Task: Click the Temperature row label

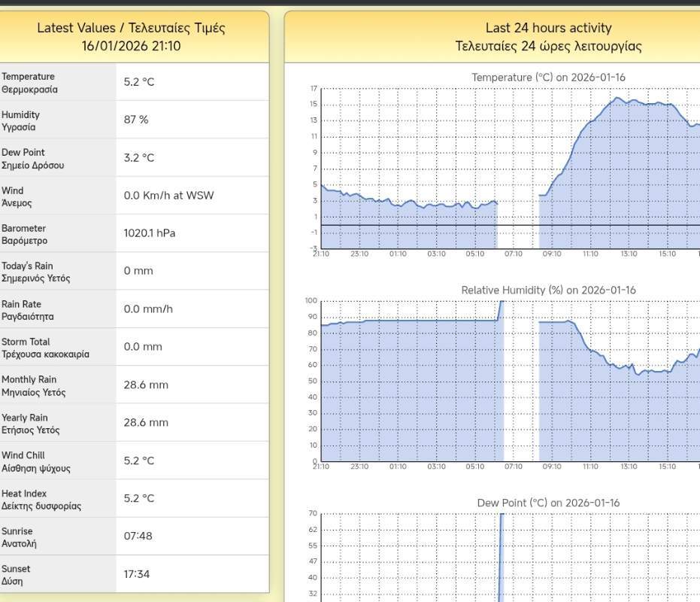Action: pos(29,83)
